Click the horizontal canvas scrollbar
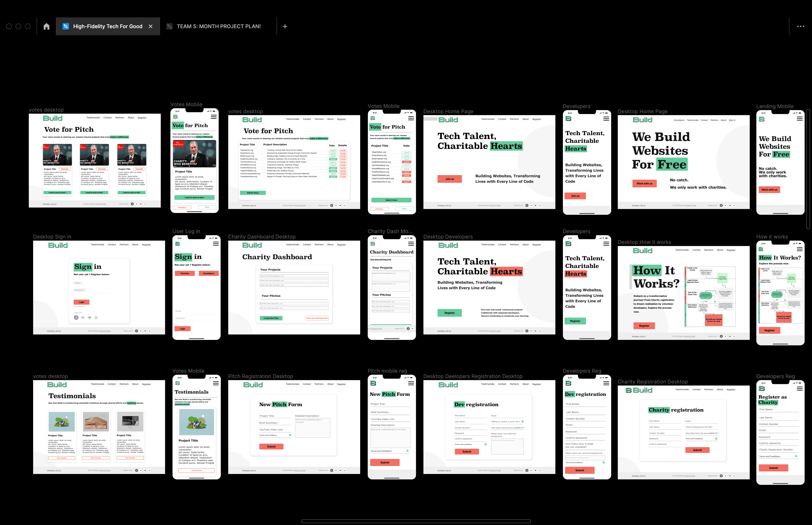 click(x=416, y=521)
